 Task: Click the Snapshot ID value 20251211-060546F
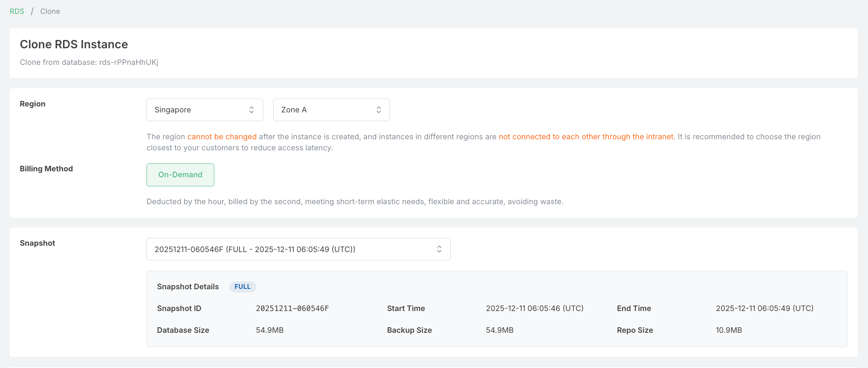tap(292, 309)
